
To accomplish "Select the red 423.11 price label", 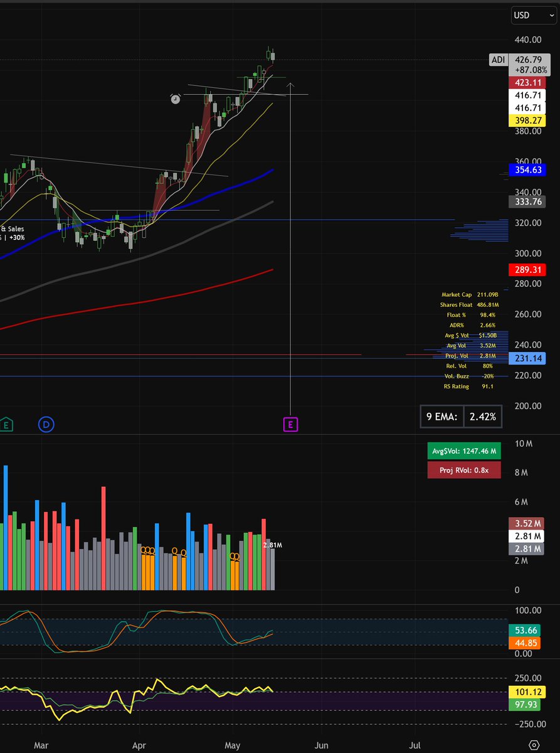I will click(x=527, y=82).
